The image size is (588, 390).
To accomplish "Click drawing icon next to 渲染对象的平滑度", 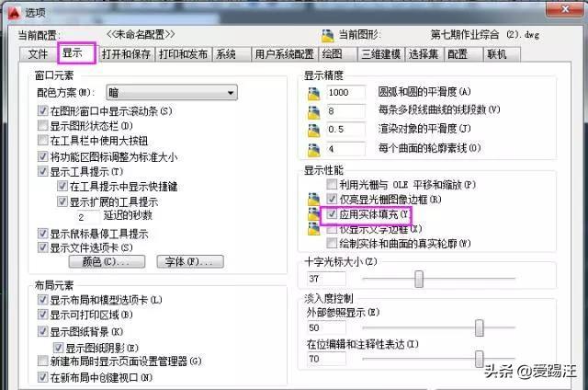I will coord(314,131).
